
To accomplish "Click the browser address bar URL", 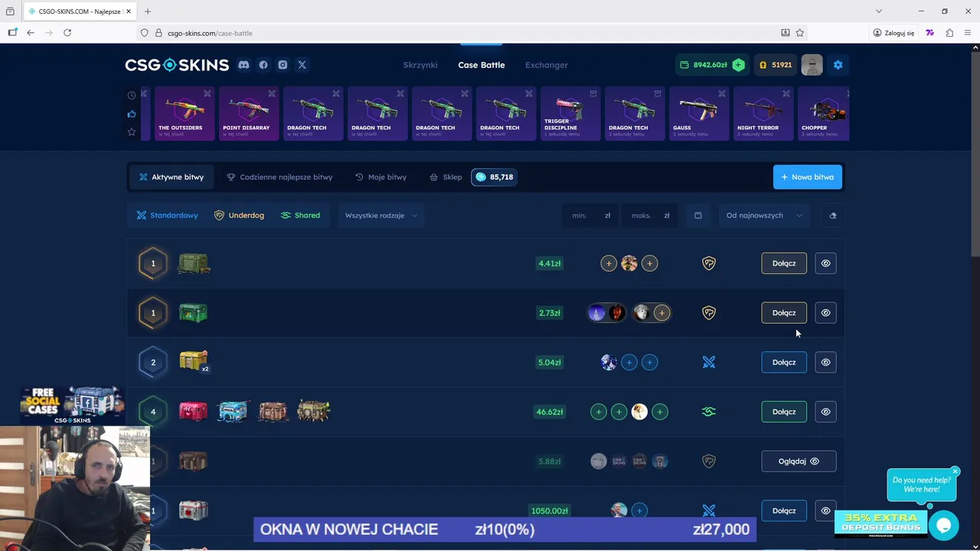I will (210, 33).
